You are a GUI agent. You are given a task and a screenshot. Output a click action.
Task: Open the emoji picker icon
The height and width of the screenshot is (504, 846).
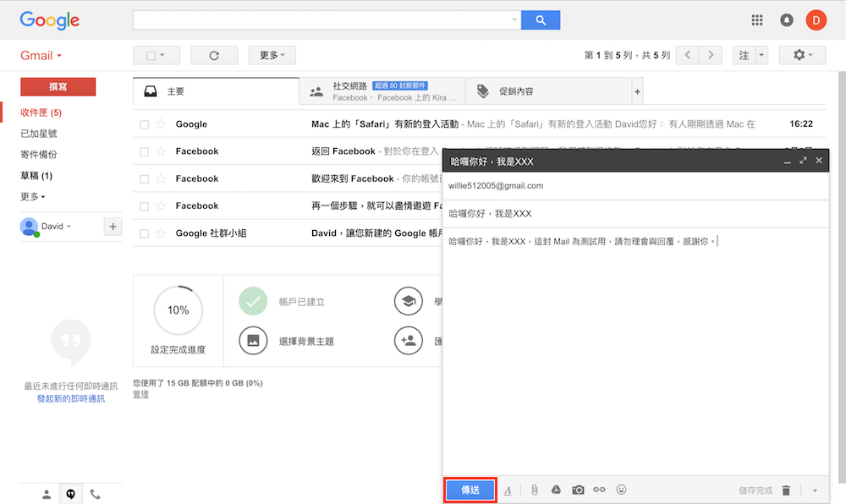coord(622,490)
